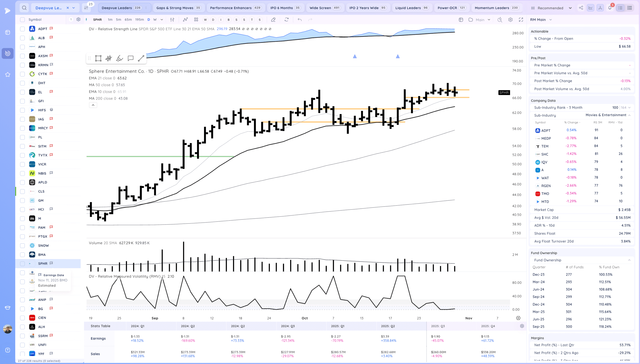Check the ADPT row checkbox
640x364 pixels.
[x=22, y=29]
